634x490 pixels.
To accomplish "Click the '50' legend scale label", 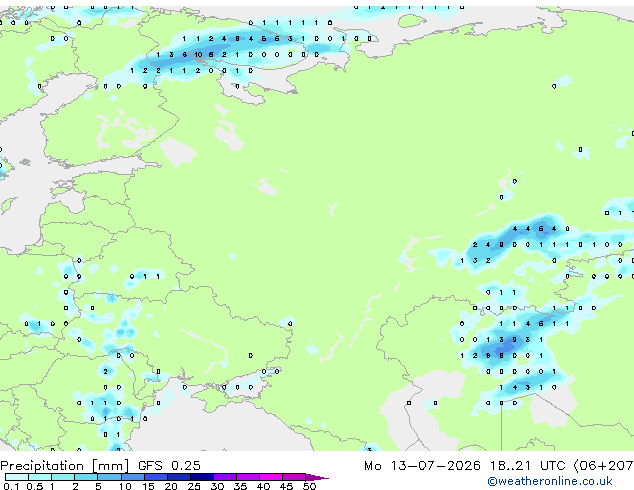I will tap(309, 486).
